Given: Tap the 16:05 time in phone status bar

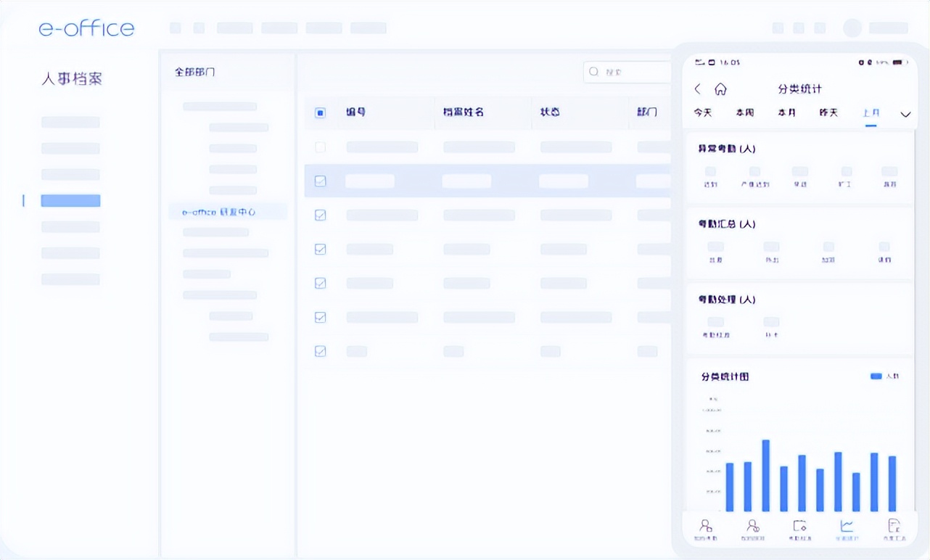Looking at the screenshot, I should click(729, 62).
